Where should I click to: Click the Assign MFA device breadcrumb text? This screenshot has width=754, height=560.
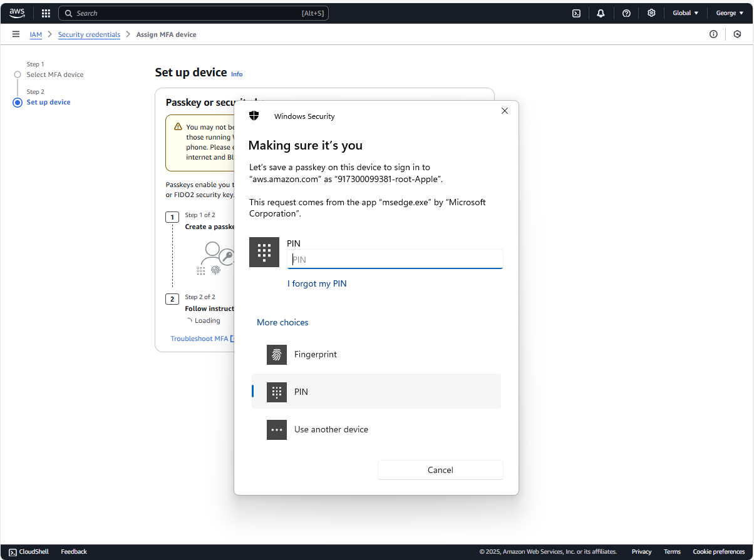point(166,34)
